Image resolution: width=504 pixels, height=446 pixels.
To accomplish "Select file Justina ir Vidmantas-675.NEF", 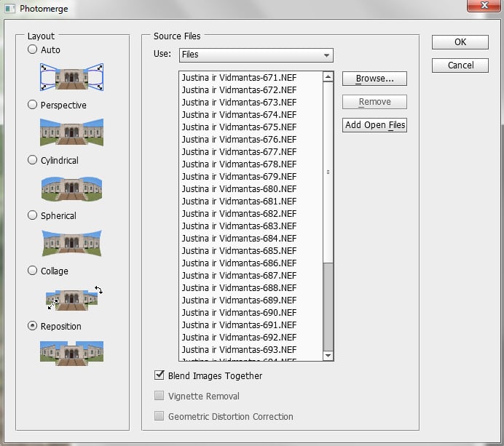I will [251, 127].
